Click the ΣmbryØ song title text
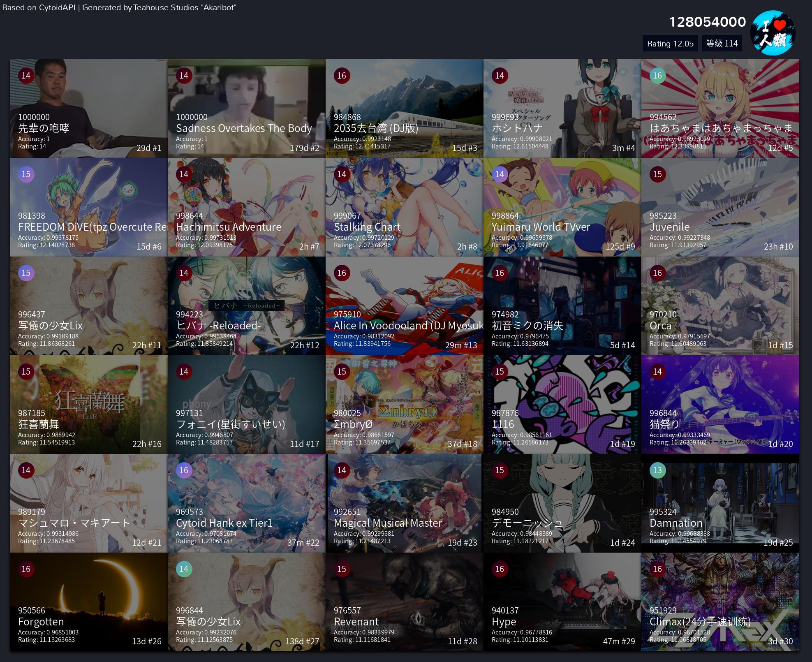This screenshot has width=812, height=662. click(353, 424)
